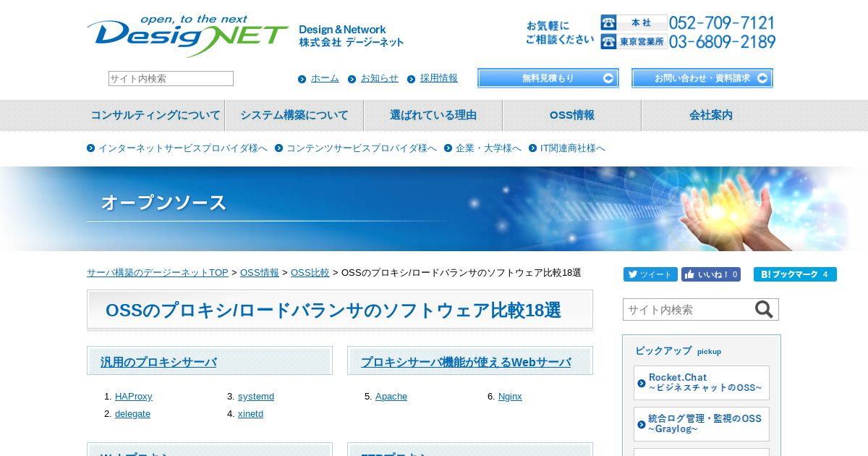Go to the ホーム link
The image size is (868, 456).
tap(325, 78)
